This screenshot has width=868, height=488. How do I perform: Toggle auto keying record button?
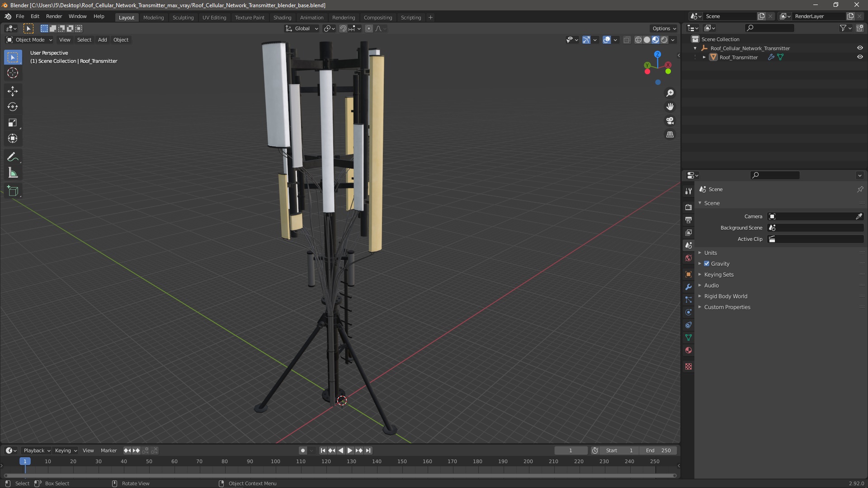tap(303, 450)
